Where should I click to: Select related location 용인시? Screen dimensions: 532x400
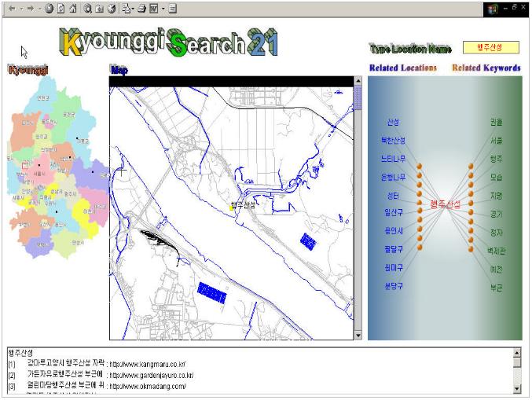click(394, 231)
